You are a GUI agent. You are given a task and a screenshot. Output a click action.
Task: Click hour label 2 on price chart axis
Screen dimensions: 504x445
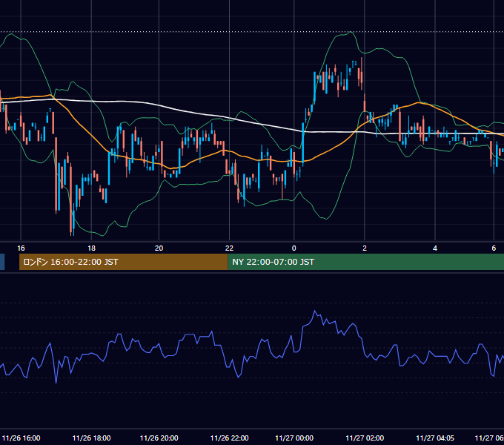point(365,248)
